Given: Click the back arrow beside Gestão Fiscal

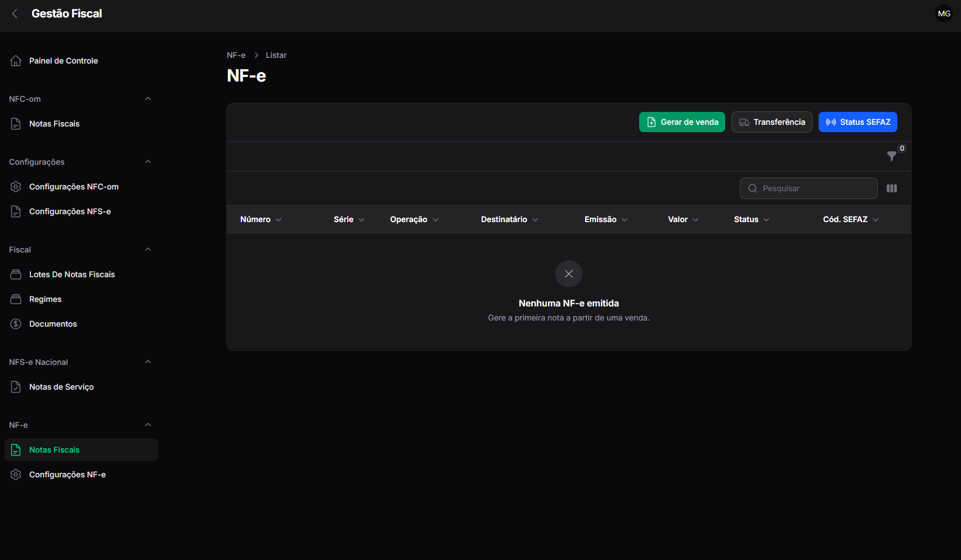Looking at the screenshot, I should [x=15, y=13].
